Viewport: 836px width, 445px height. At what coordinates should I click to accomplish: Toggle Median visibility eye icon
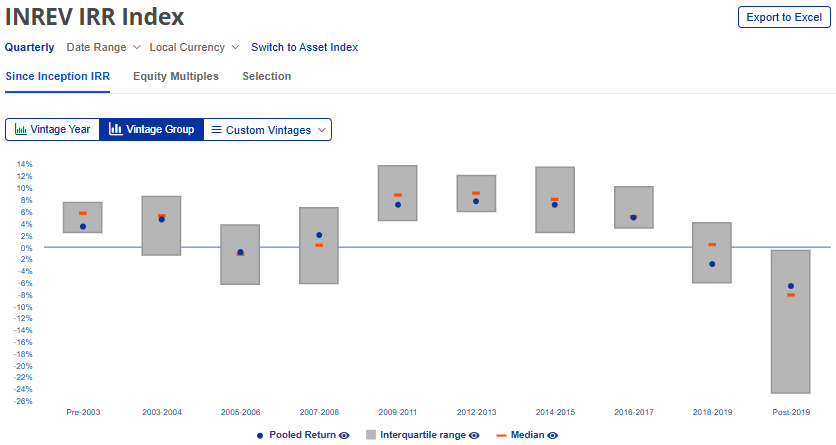click(x=553, y=435)
